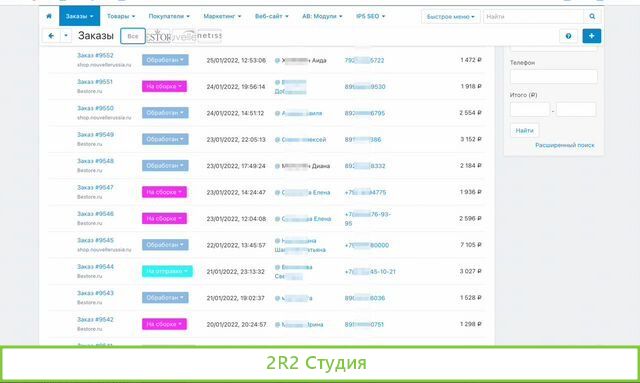Change status of order #9549
Image resolution: width=640 pixels, height=383 pixels.
tap(165, 139)
